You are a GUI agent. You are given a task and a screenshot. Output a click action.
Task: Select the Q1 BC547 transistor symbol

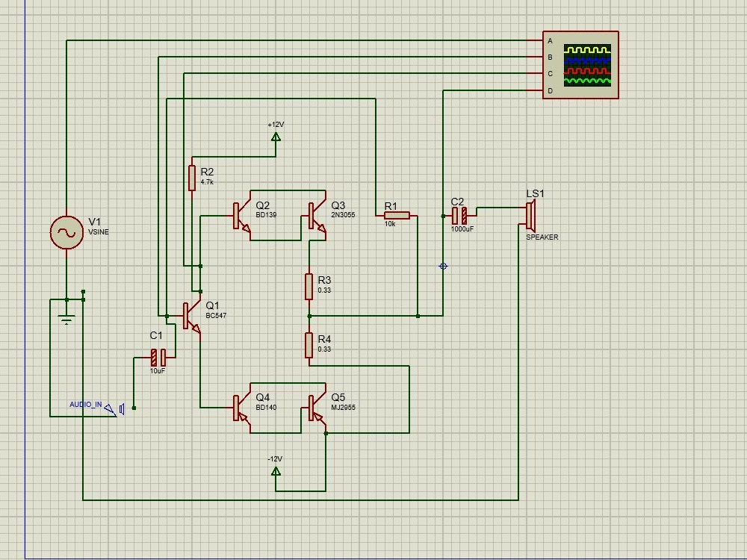tap(192, 317)
